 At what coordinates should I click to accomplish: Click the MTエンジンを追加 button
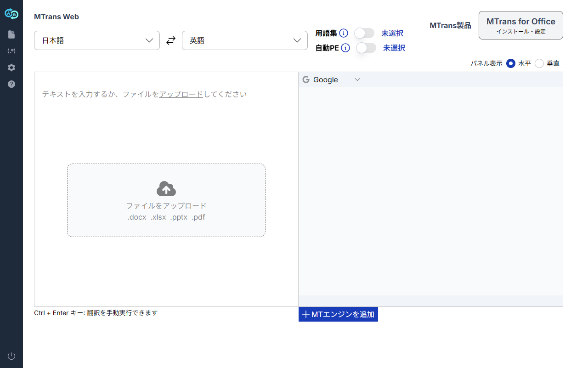point(338,314)
